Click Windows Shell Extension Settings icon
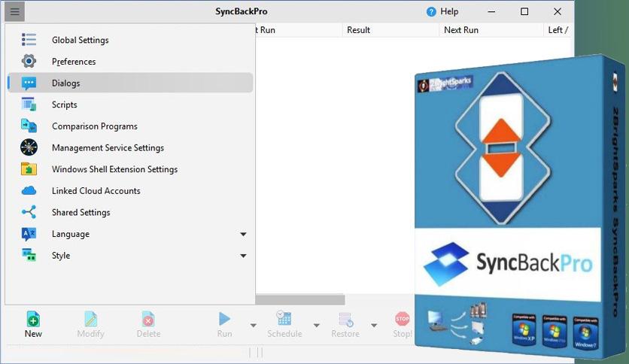The width and height of the screenshot is (629, 364). 29,169
